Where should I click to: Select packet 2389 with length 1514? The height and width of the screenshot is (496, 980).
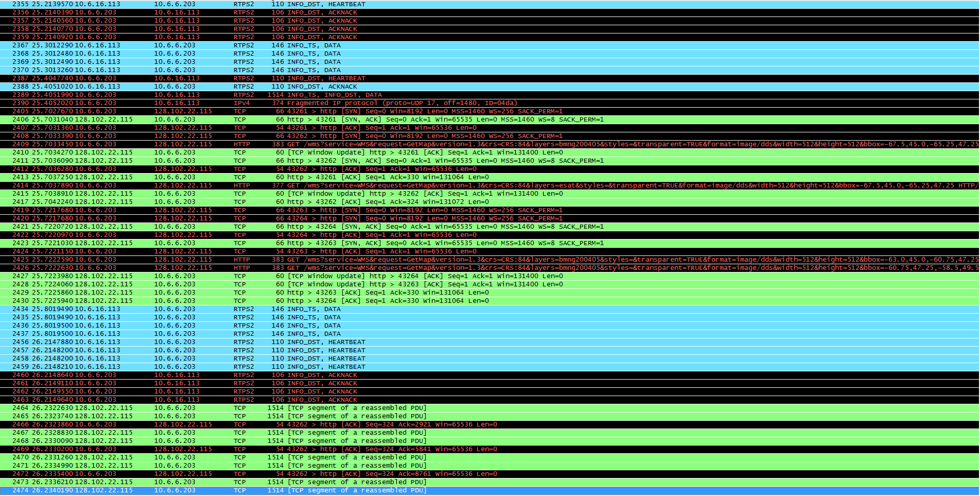point(490,95)
